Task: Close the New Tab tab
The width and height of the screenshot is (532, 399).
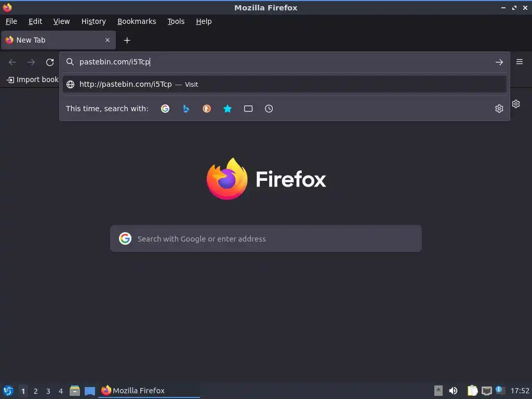Action: pyautogui.click(x=108, y=40)
